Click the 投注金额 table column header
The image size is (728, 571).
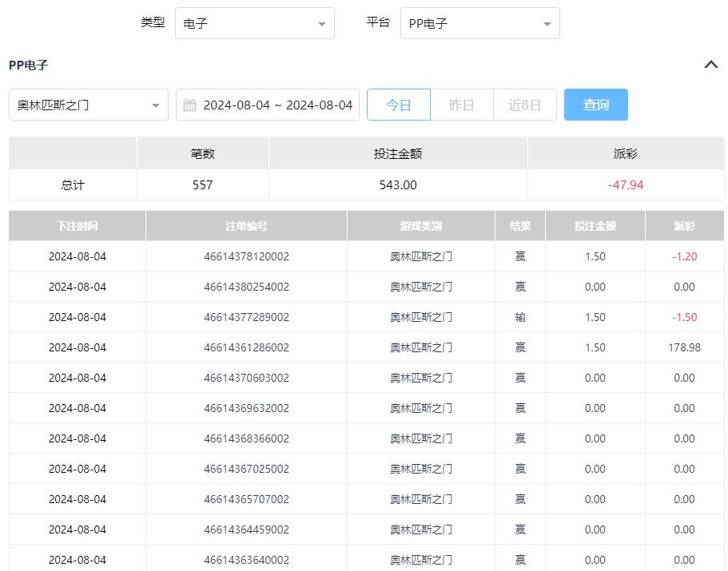(595, 226)
